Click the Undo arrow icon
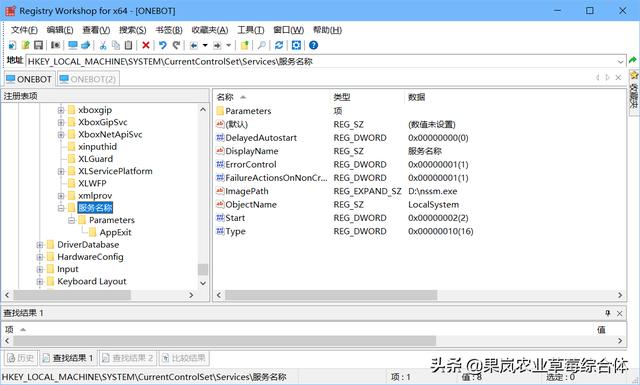 point(163,45)
